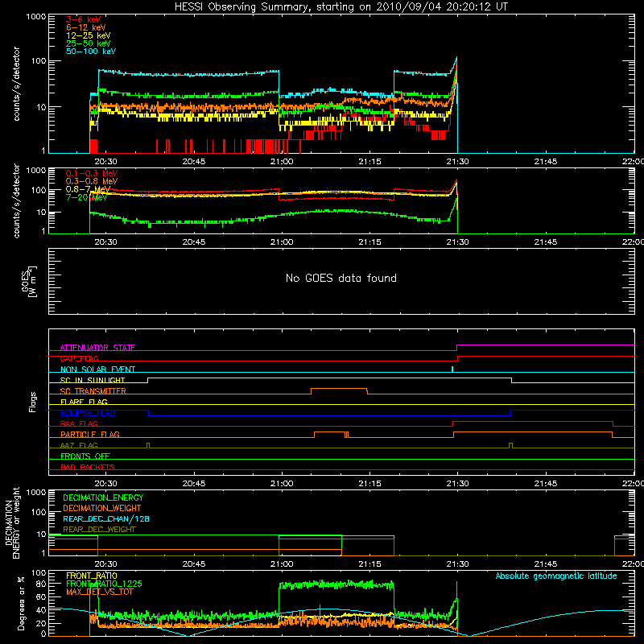Select the ATTENUATOR_STATE flag label
This screenshot has width=644, height=644.
97,348
